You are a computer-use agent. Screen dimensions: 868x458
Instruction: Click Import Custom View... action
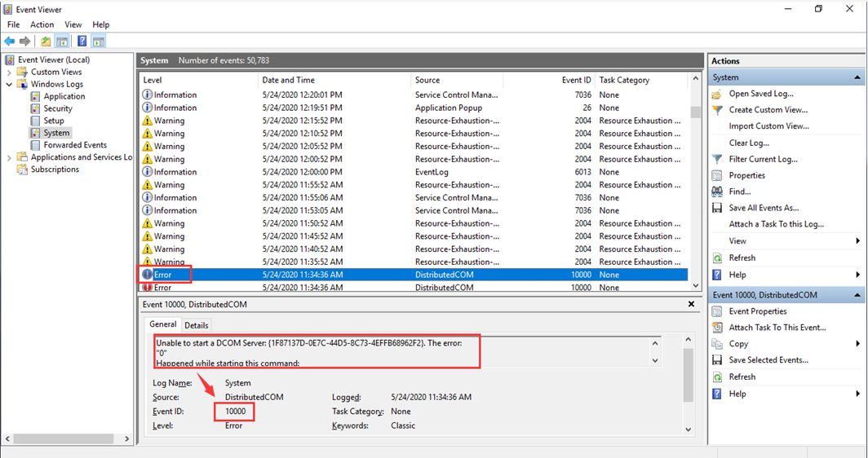point(769,126)
